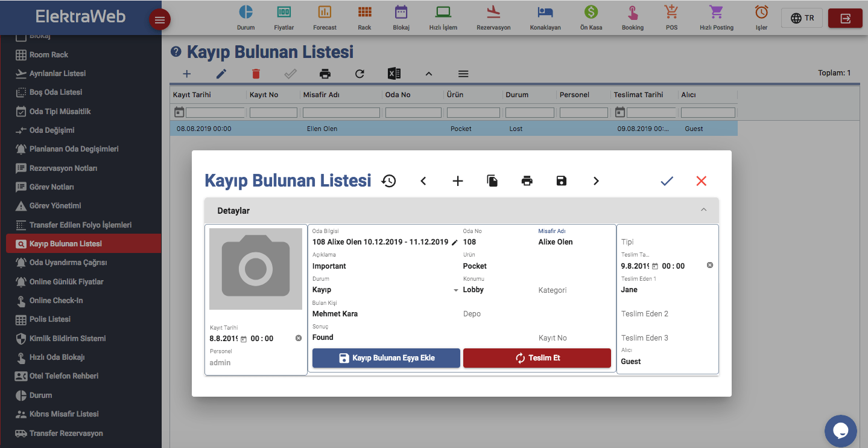Add new record from dialog plus icon
Screen dimensions: 868x448
point(458,181)
